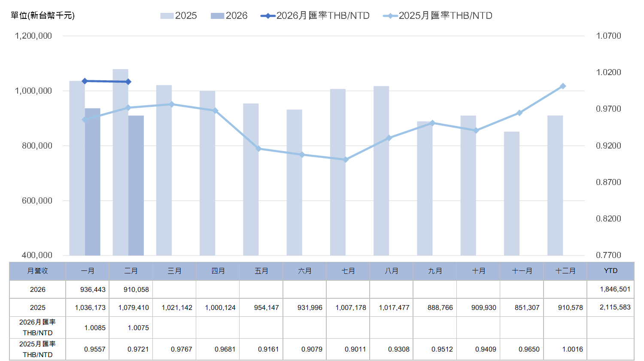Select the 2025 YTD value 2,115,583
644x361 pixels.
point(615,307)
